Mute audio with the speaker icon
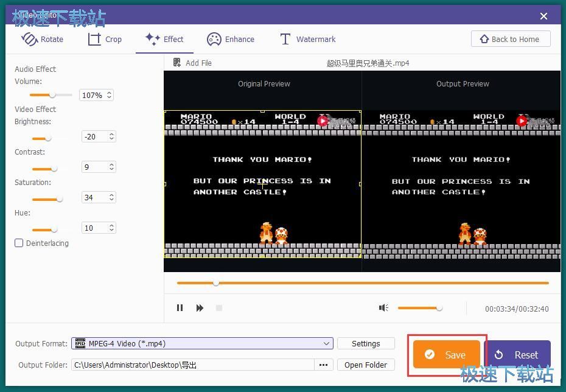This screenshot has height=392, width=566. click(x=383, y=307)
